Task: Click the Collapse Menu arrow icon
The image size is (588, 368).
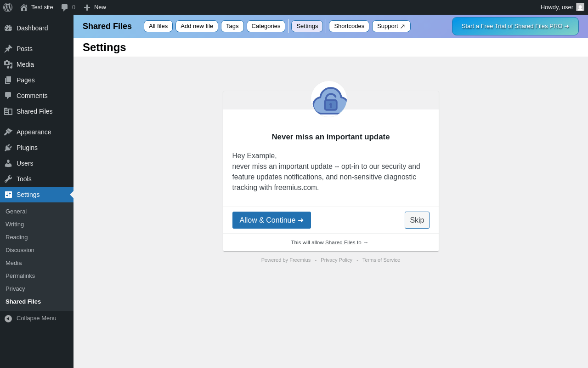Action: 8,318
